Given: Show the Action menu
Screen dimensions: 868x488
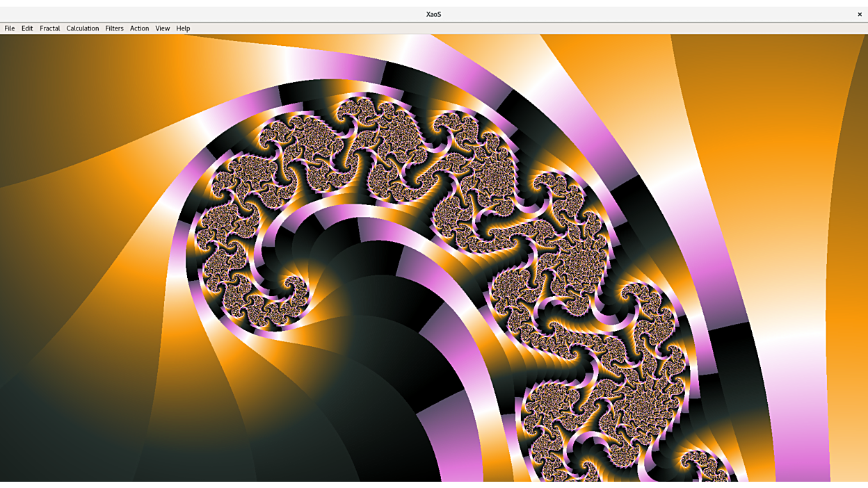Looking at the screenshot, I should click(139, 29).
